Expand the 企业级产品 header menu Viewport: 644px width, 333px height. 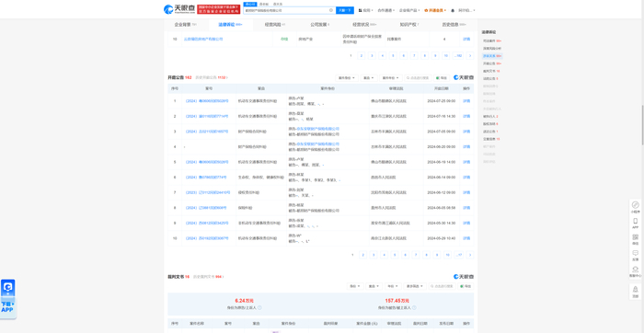[x=409, y=10]
